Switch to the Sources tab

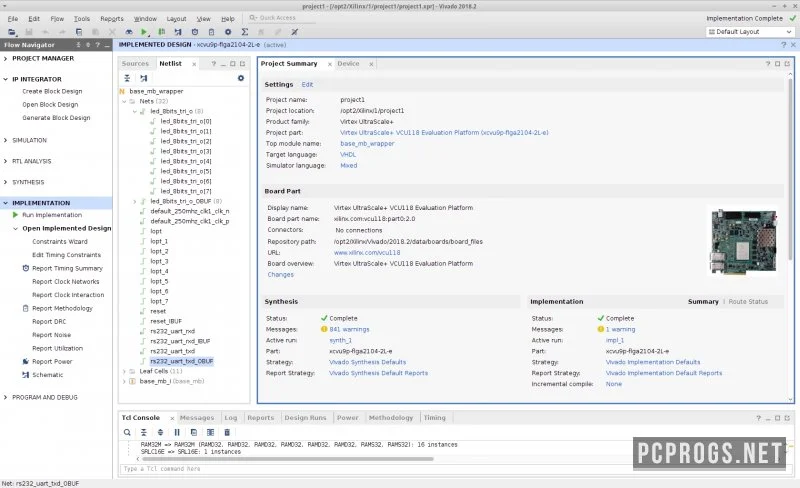click(x=135, y=64)
